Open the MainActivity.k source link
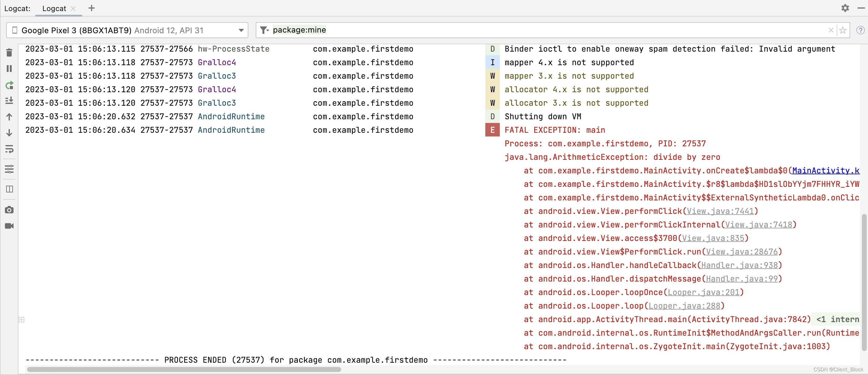The image size is (868, 375). coord(826,171)
